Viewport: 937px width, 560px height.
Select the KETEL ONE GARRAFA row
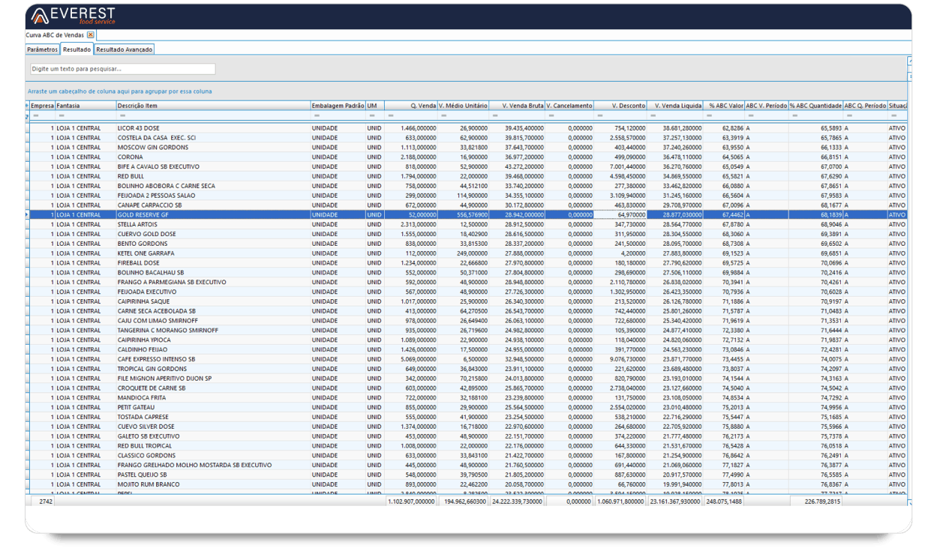tap(468, 253)
